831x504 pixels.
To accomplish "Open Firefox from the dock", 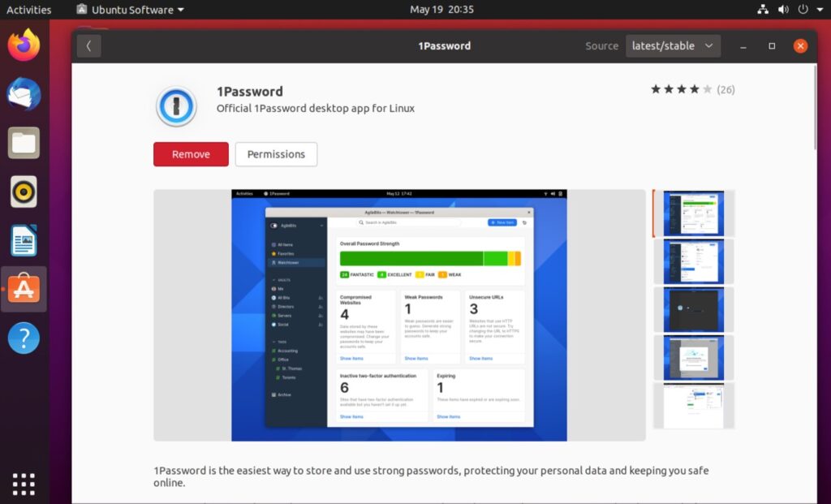I will click(x=24, y=45).
